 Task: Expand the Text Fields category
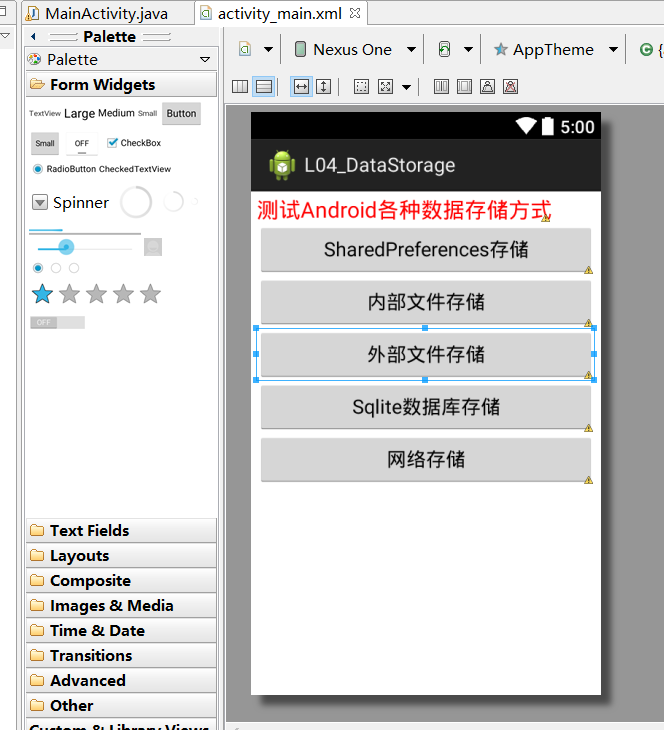(121, 530)
